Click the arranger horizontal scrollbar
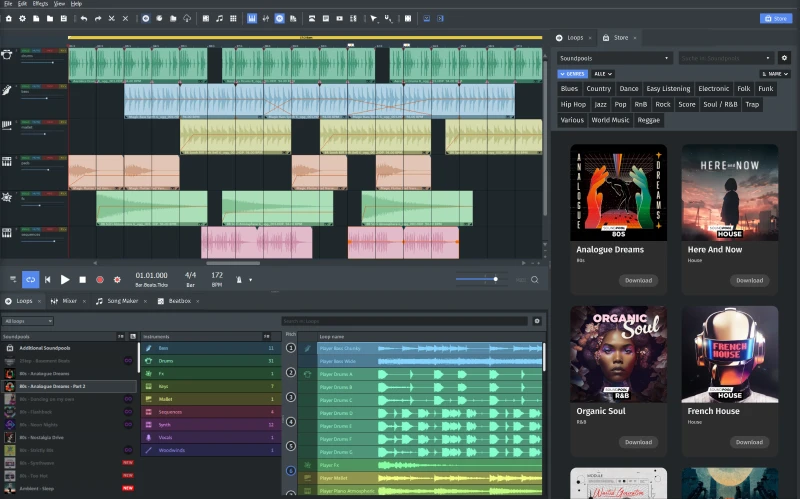 233,263
